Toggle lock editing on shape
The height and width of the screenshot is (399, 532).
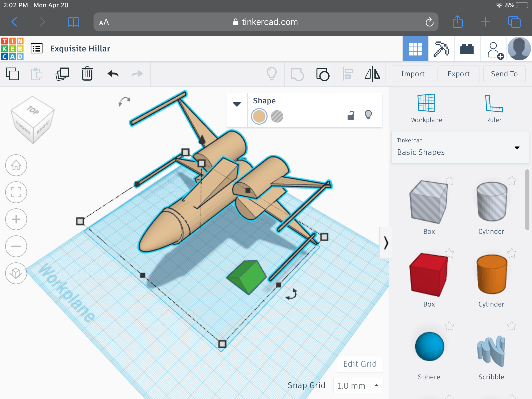point(351,115)
